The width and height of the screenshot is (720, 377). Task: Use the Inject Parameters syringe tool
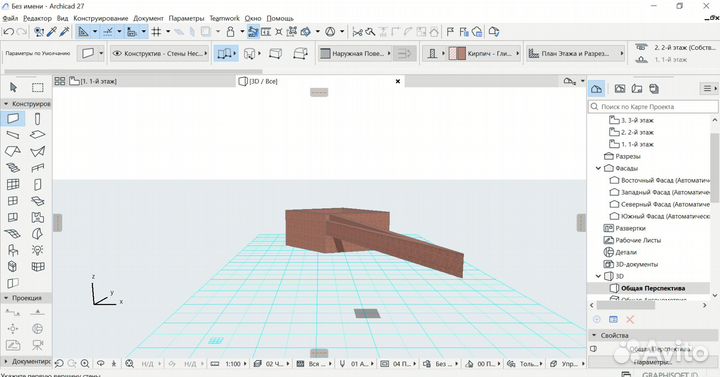65,32
